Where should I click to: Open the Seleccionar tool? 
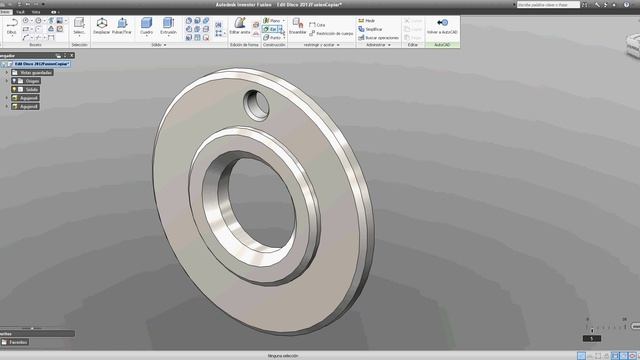tap(79, 26)
